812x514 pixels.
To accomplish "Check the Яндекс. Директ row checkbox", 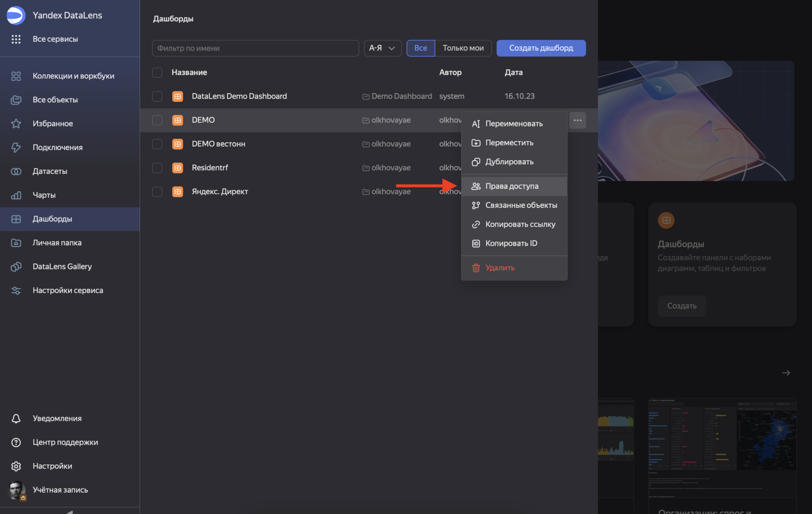I will pos(157,192).
